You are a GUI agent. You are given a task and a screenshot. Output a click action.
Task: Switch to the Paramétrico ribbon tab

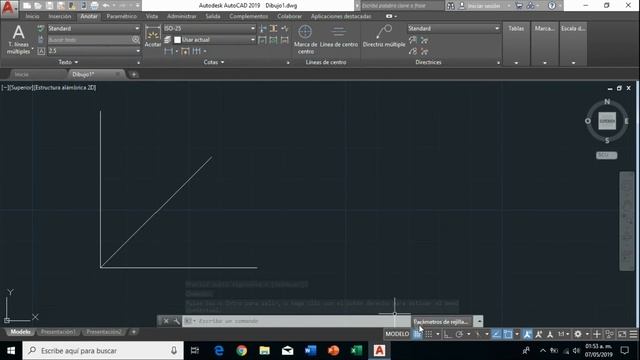122,16
